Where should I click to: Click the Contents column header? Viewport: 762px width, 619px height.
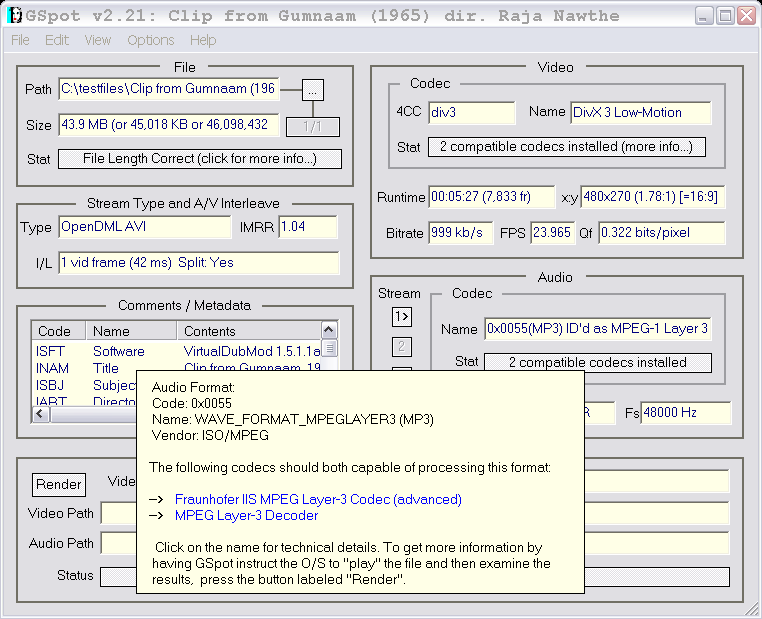coord(249,331)
